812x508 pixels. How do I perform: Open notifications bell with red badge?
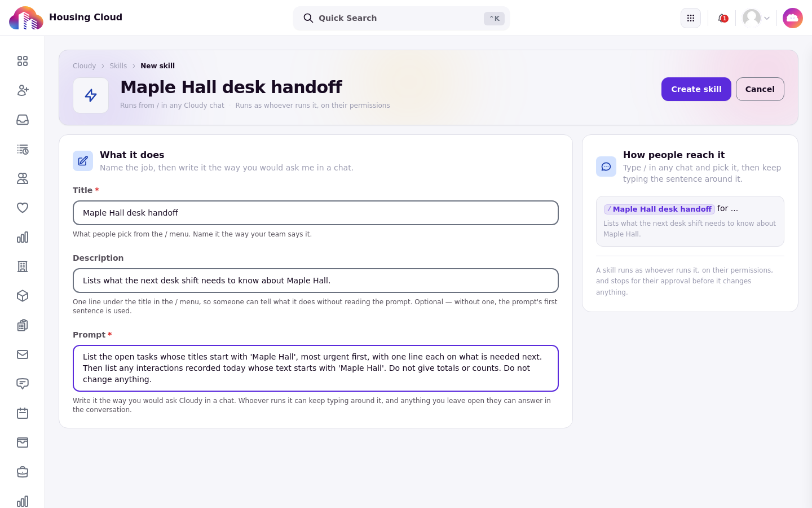722,18
